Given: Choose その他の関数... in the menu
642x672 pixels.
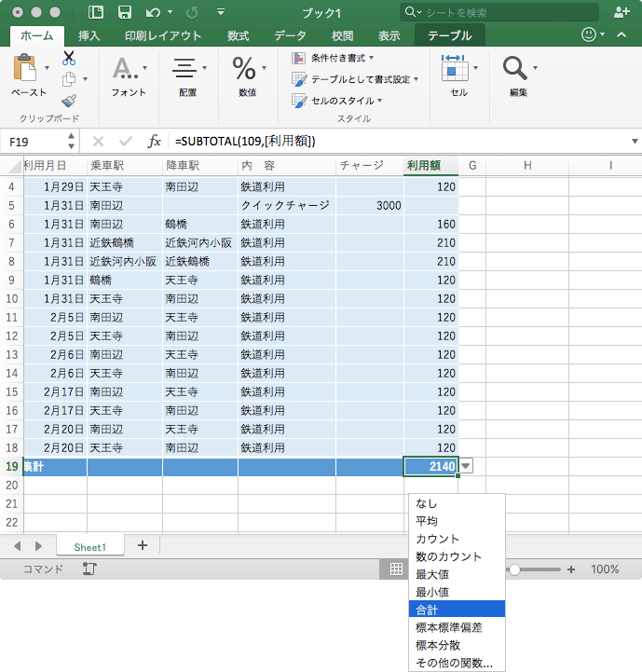Looking at the screenshot, I should click(x=457, y=663).
